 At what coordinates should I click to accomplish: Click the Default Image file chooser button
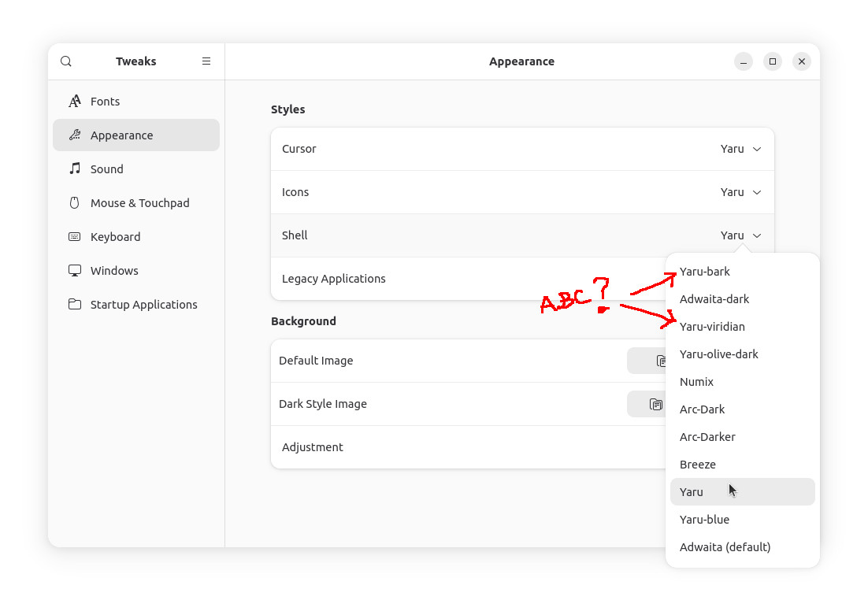point(647,361)
